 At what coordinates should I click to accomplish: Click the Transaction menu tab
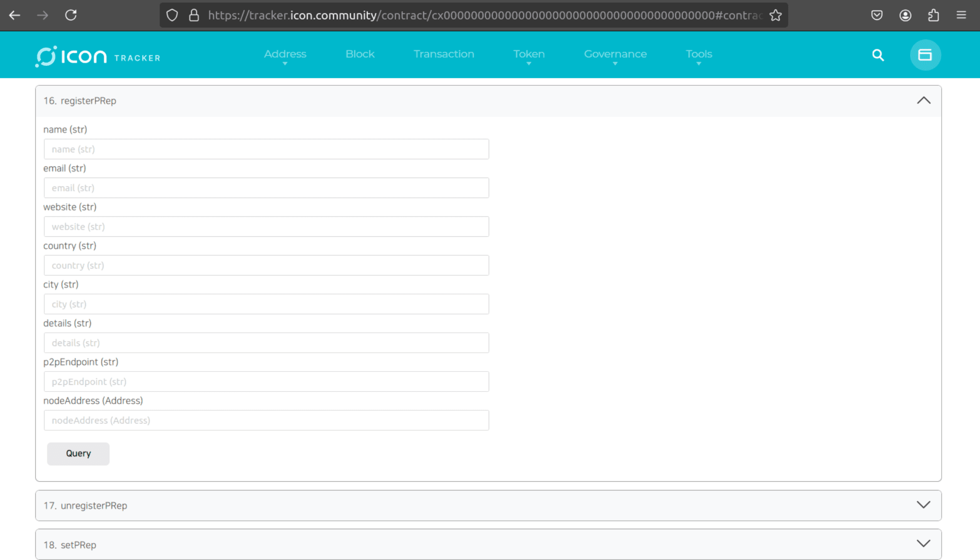pyautogui.click(x=443, y=54)
